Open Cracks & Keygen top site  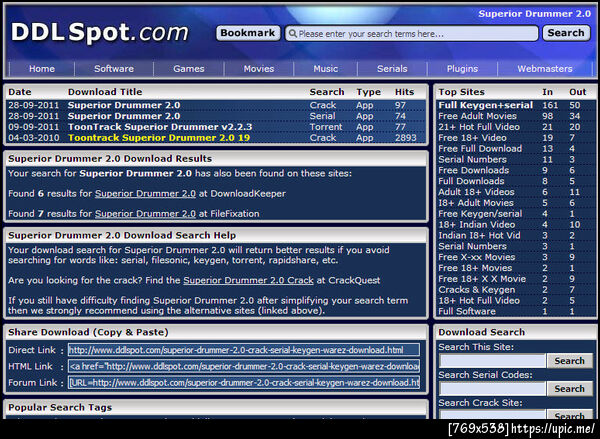click(476, 290)
